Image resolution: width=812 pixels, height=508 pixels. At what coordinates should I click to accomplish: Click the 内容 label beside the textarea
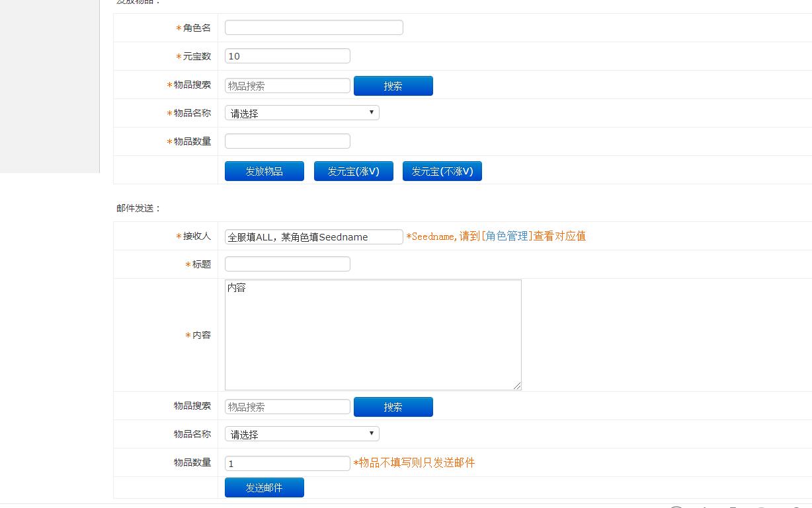(x=201, y=335)
